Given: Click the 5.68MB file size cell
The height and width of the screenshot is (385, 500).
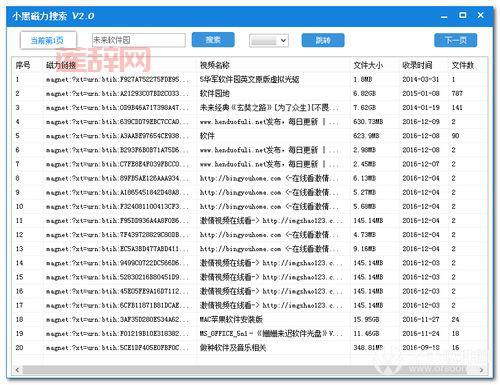Looking at the screenshot, I should (364, 207).
